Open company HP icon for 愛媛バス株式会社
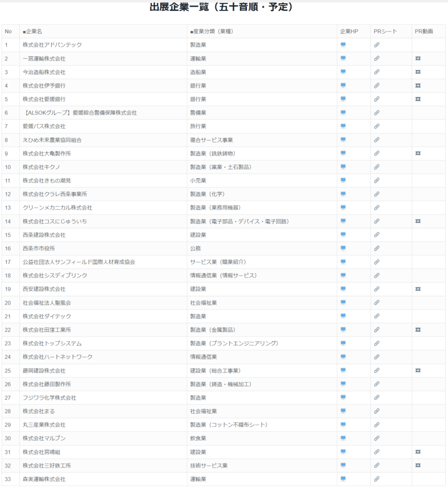448x488 pixels. pos(343,126)
